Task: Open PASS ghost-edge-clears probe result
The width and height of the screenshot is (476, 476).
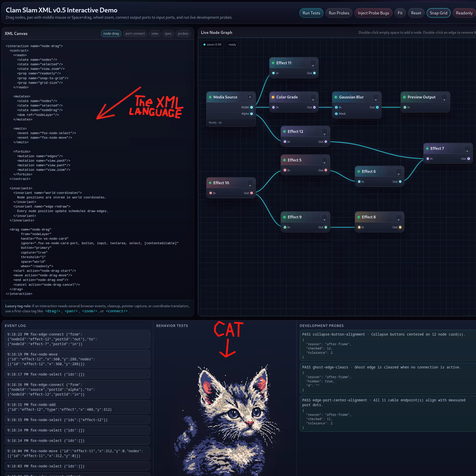Action: pyautogui.click(x=388, y=378)
